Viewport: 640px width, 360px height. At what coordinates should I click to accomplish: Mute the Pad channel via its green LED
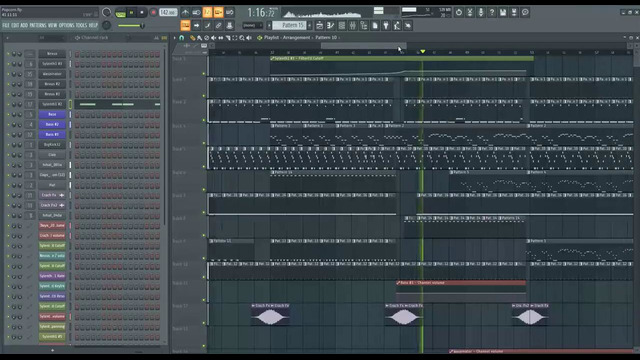[8, 185]
